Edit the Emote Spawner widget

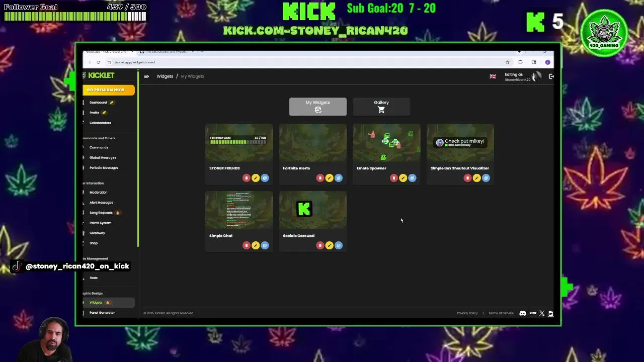pos(403,178)
